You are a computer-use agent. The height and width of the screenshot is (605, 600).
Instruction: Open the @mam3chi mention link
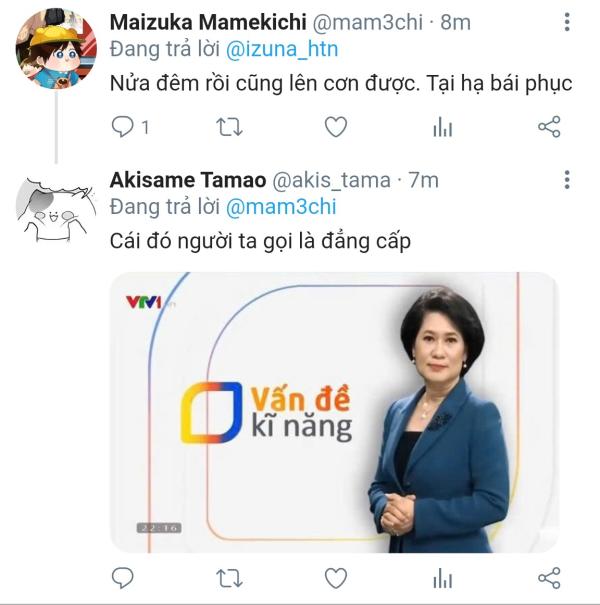[x=281, y=207]
